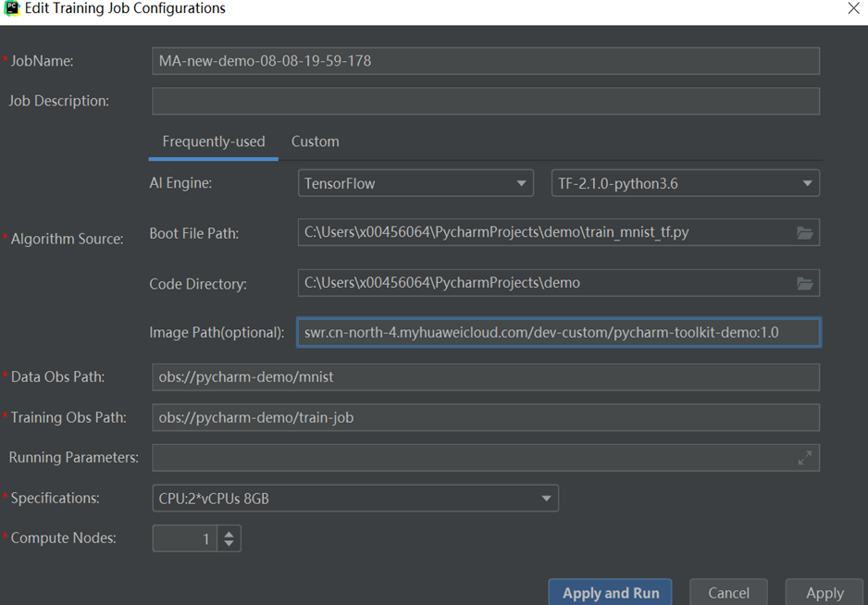This screenshot has height=605, width=868.
Task: Expand the Specifications CPU dropdown
Action: tap(355, 499)
